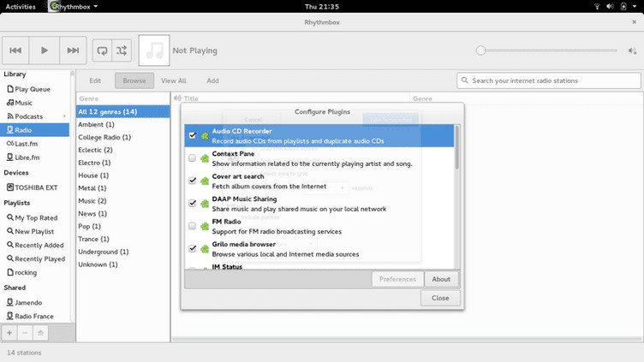Click the About button in plugins dialog

(441, 279)
